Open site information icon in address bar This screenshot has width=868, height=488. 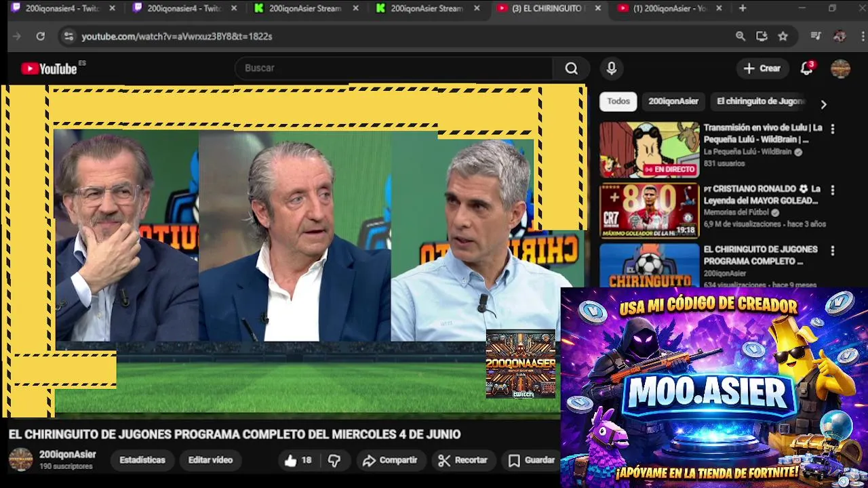point(68,37)
